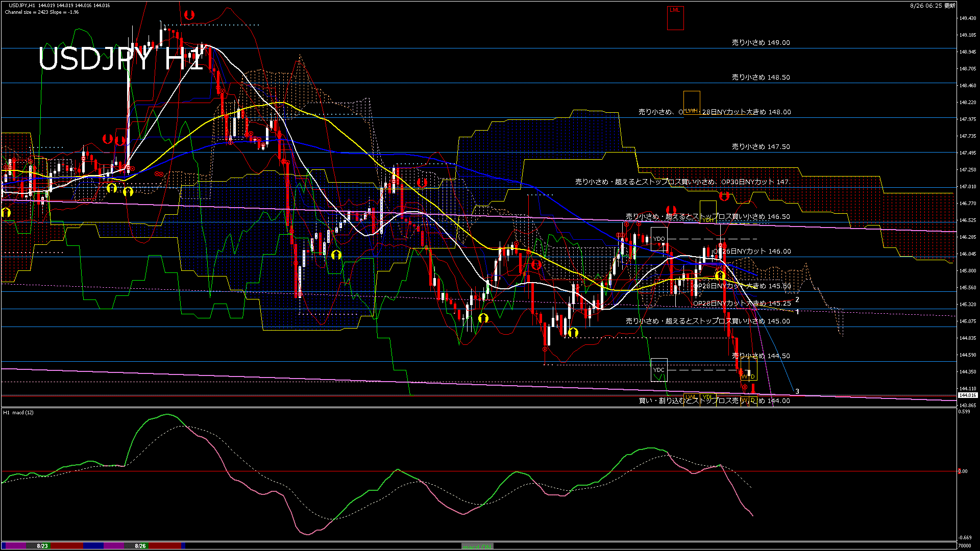Click the red sell arrow above the chart's highest peak
The image size is (980, 551).
click(189, 15)
